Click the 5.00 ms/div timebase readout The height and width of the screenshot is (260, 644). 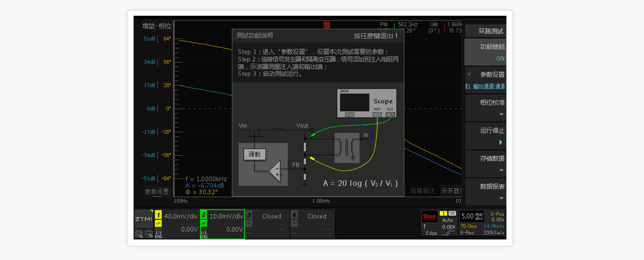pyautogui.click(x=472, y=216)
